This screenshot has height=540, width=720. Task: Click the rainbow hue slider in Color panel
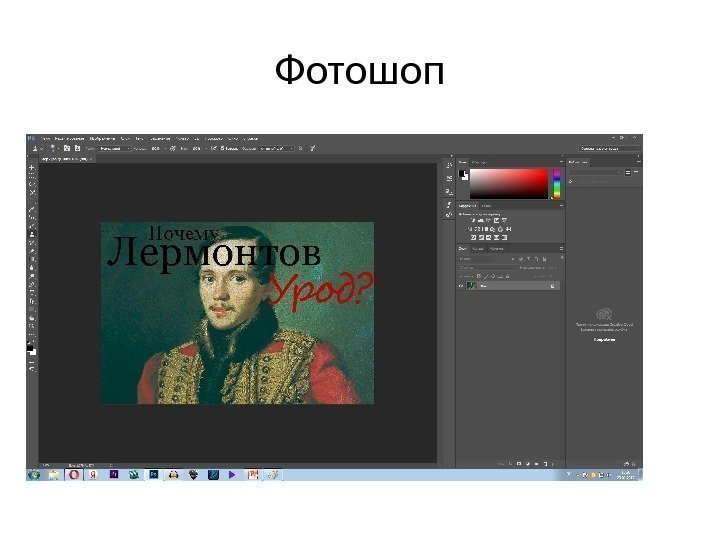[557, 184]
